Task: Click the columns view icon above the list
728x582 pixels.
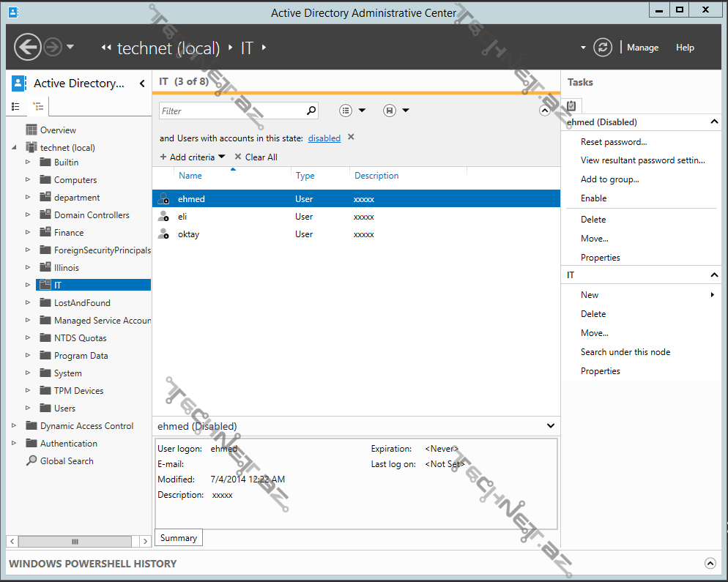Action: tap(346, 110)
